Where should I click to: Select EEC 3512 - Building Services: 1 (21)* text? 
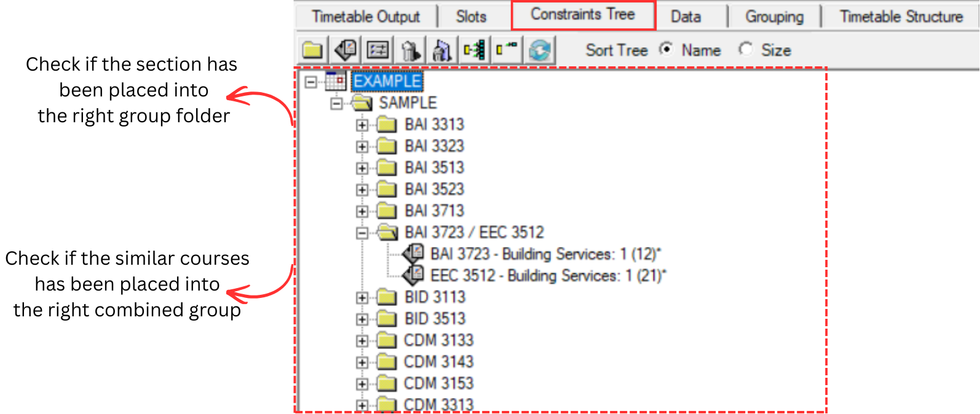pyautogui.click(x=548, y=275)
